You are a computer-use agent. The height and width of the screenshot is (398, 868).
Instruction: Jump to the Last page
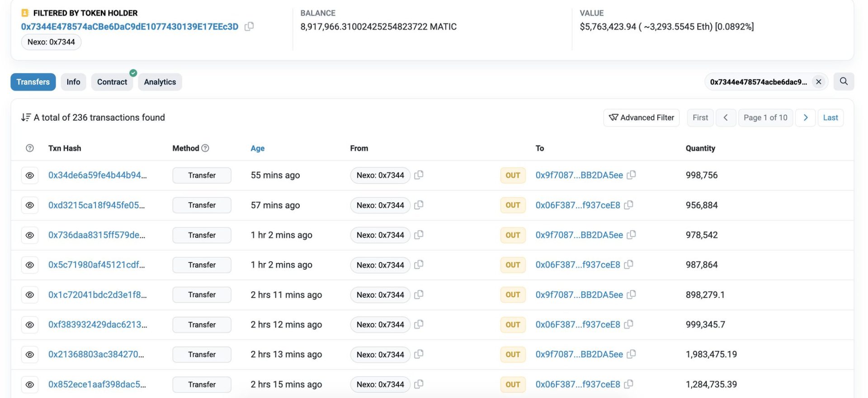[830, 117]
